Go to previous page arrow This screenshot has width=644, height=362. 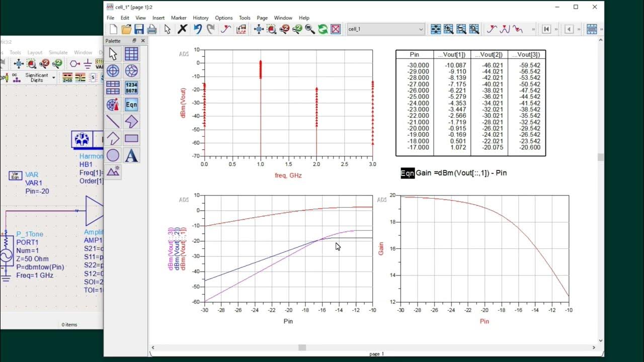(x=569, y=29)
